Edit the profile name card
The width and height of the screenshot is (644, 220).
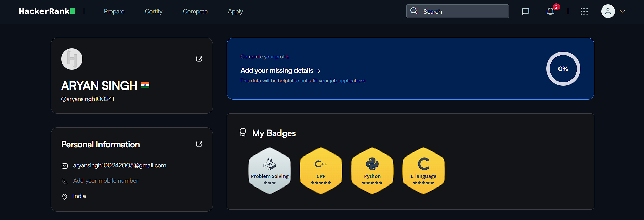199,59
